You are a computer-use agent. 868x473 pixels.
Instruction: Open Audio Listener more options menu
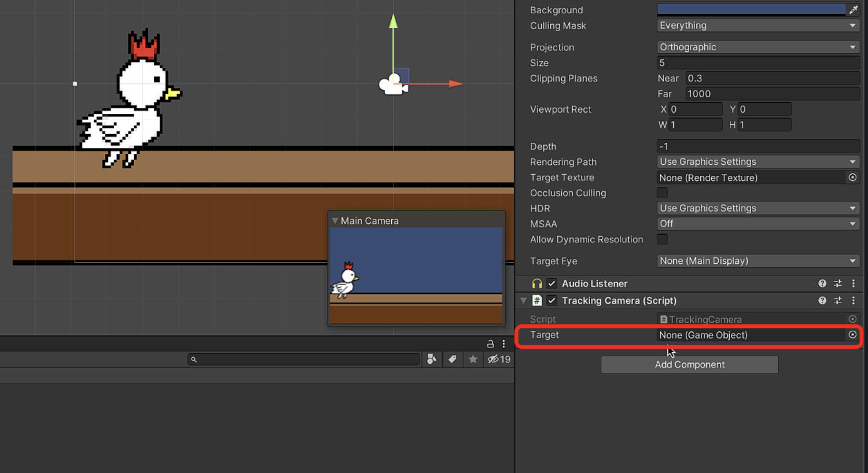pyautogui.click(x=853, y=283)
